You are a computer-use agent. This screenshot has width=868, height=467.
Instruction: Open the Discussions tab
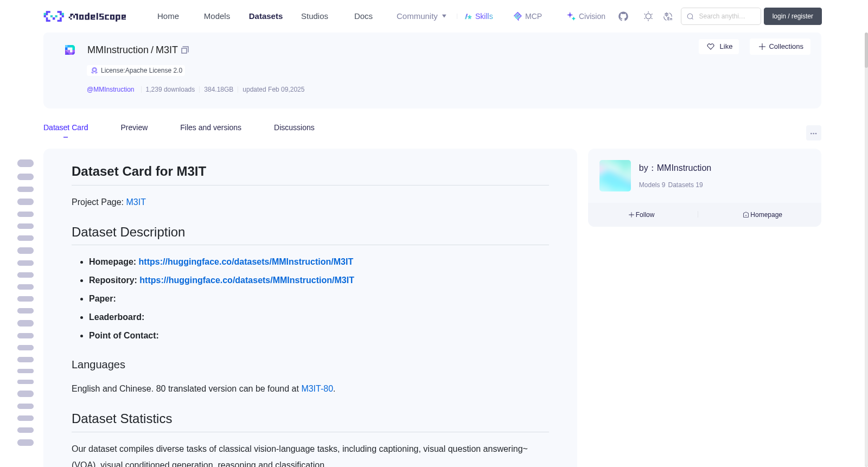pos(294,127)
